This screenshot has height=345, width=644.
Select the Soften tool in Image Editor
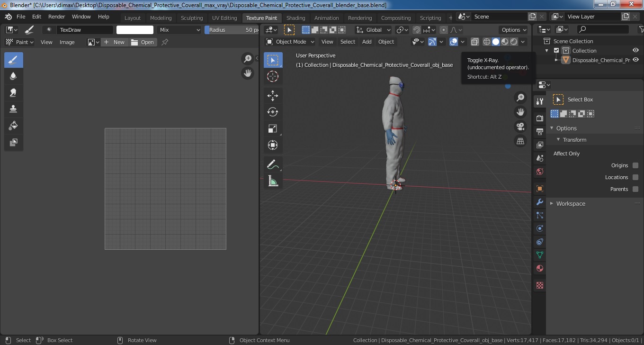(x=14, y=76)
